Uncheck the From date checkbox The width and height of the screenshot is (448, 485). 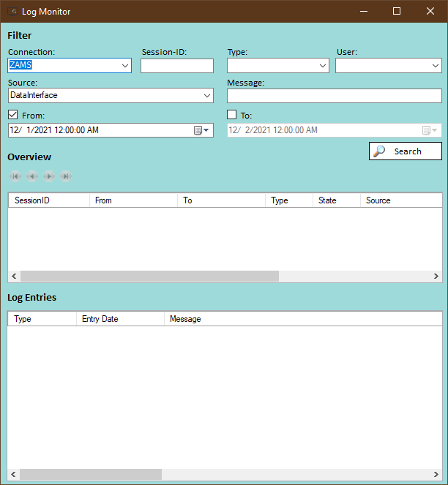pyautogui.click(x=13, y=115)
